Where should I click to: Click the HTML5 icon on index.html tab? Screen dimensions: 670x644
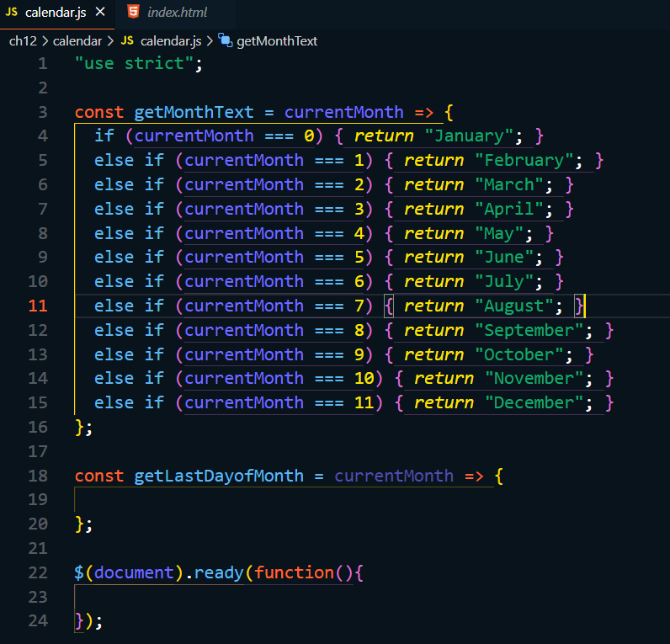(x=133, y=12)
